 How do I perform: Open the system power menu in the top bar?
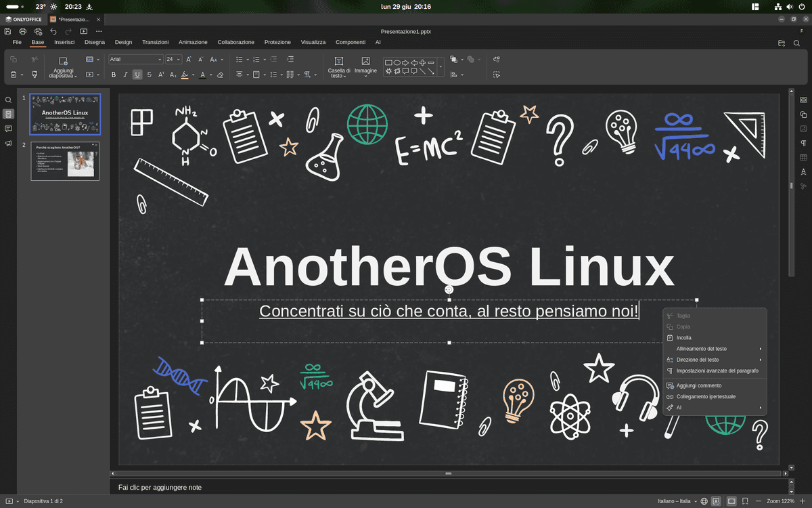[x=800, y=6]
